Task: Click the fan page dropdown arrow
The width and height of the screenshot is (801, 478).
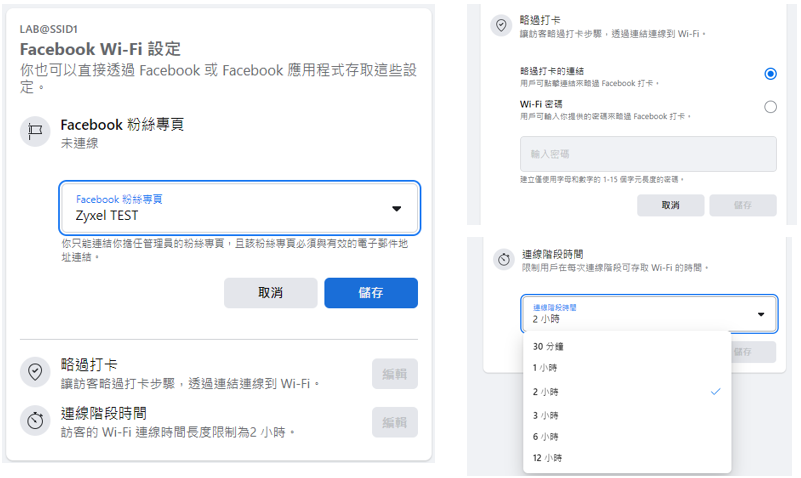Action: 396,208
